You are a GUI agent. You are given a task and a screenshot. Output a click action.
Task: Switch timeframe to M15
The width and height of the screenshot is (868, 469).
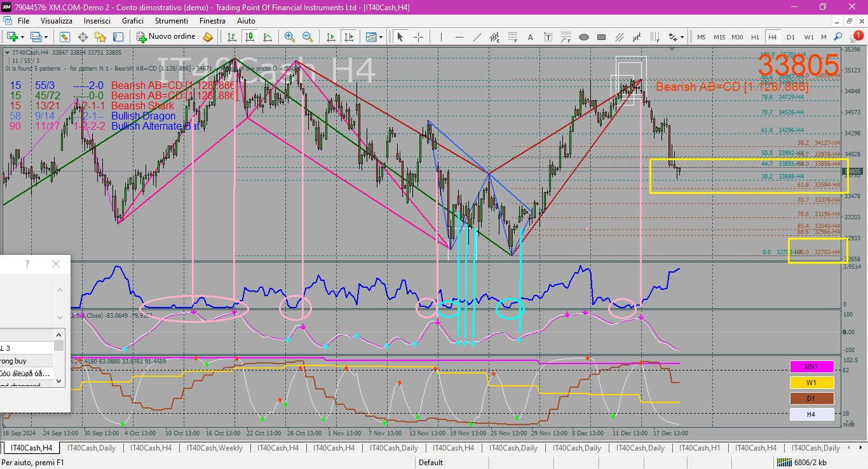click(719, 37)
